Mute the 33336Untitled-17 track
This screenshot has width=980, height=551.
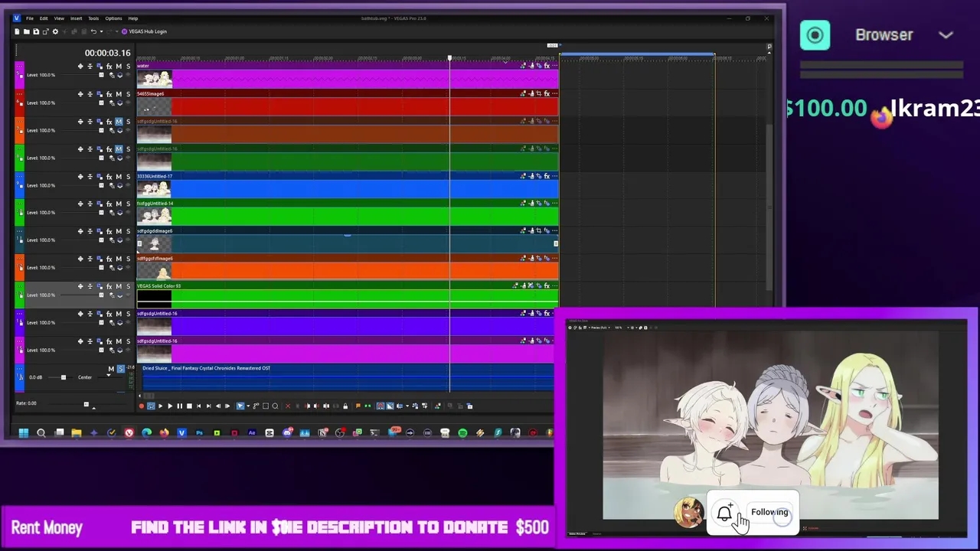119,176
